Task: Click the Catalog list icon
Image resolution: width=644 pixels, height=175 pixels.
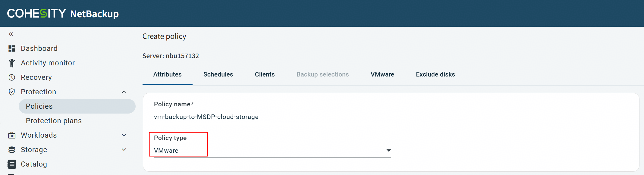Action: (x=12, y=164)
